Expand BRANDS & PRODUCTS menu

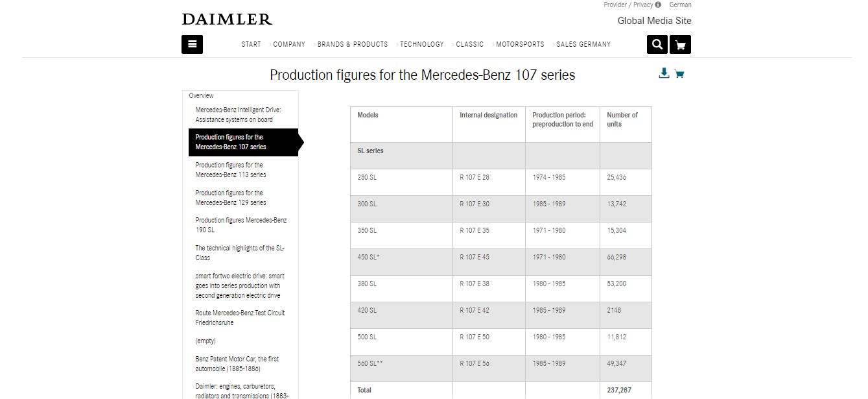pos(353,44)
